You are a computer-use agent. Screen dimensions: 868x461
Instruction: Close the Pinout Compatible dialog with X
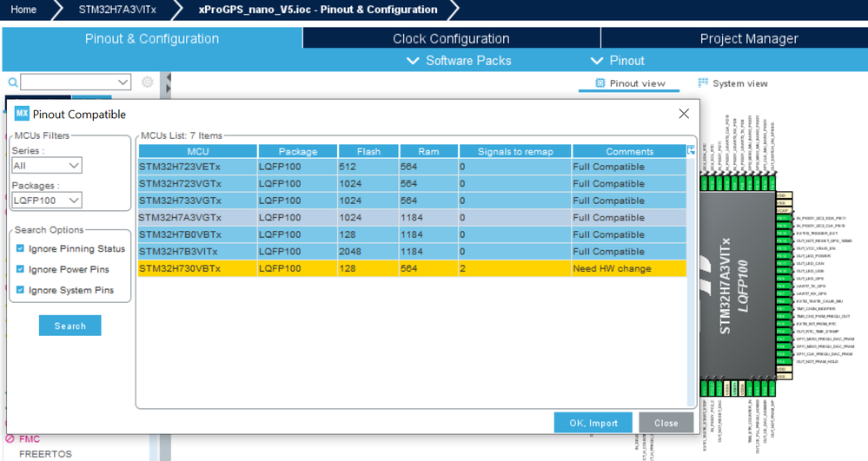[684, 114]
